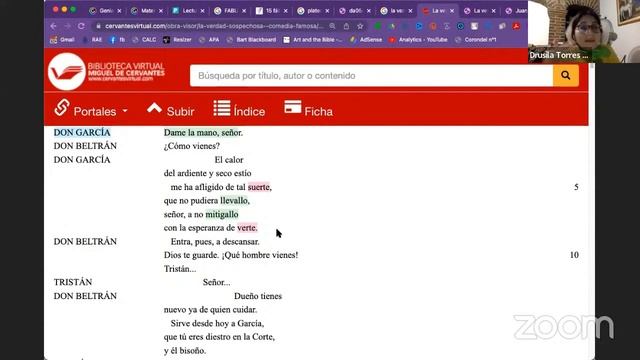Click the green round extension icon

coord(378,26)
